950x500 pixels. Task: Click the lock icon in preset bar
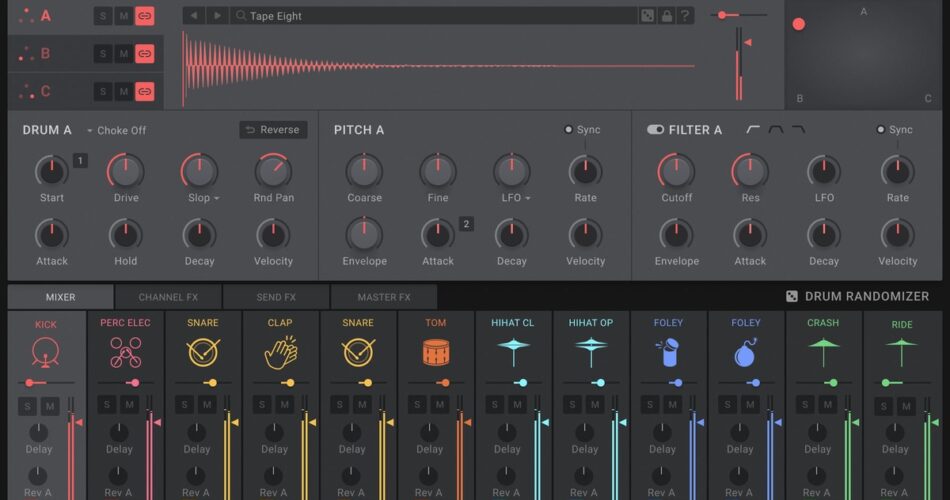pos(667,16)
